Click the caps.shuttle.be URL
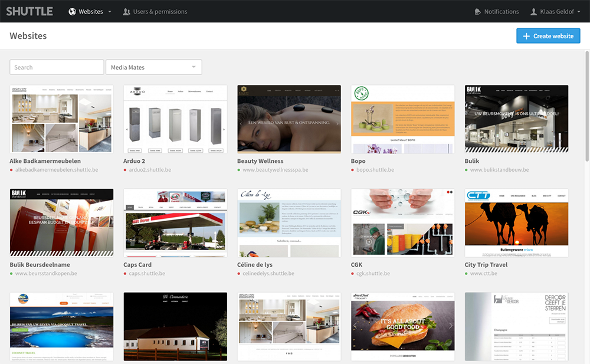Image resolution: width=590 pixels, height=364 pixels. pos(147,274)
